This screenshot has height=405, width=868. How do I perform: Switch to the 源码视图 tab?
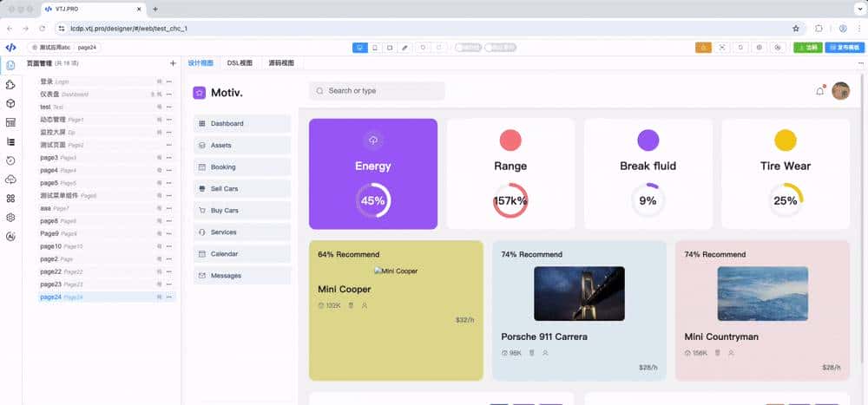pyautogui.click(x=280, y=63)
